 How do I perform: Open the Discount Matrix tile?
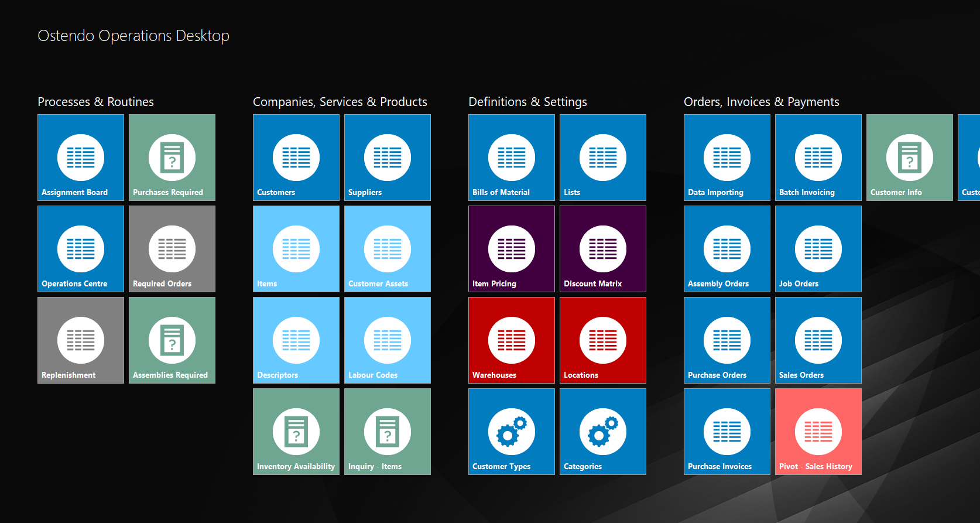point(603,249)
